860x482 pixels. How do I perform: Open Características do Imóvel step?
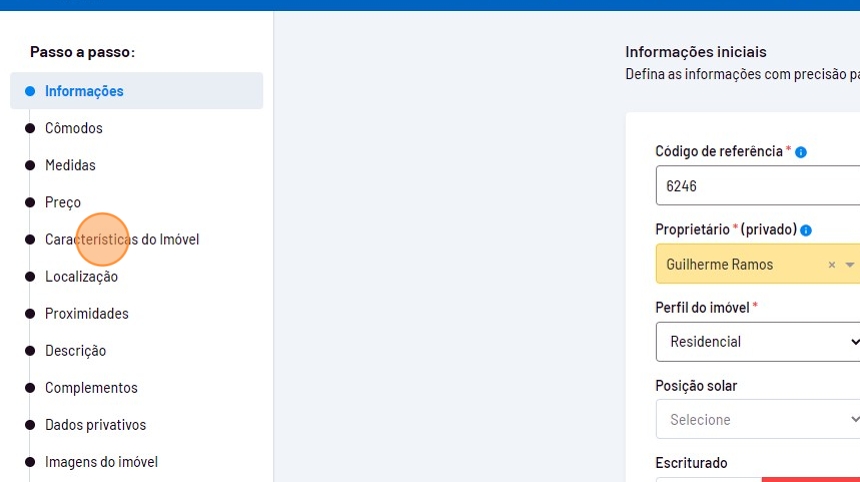pos(122,240)
